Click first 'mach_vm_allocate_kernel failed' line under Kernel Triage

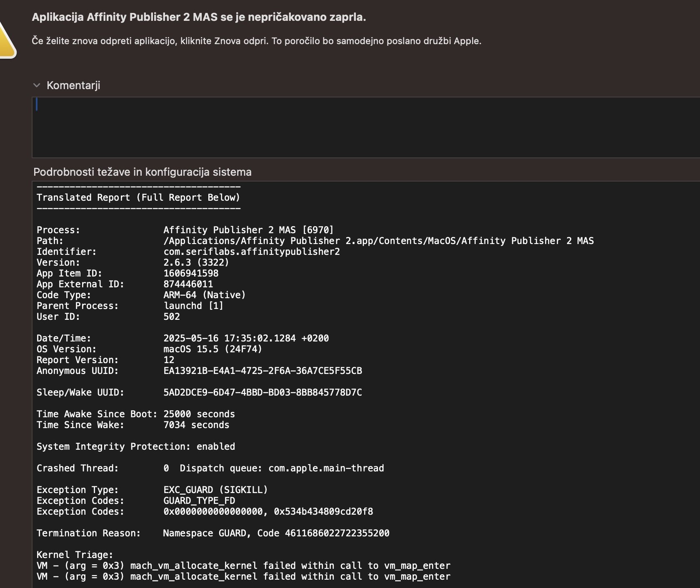(x=243, y=566)
